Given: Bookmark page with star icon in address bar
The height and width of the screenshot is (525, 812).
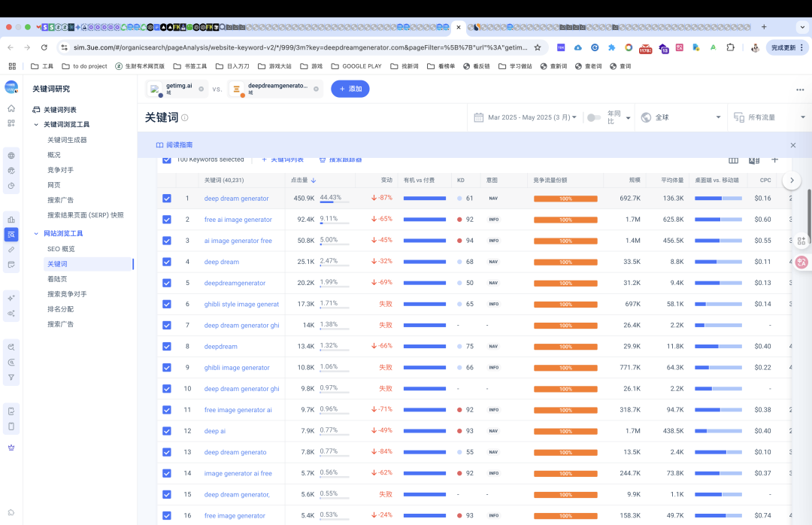Looking at the screenshot, I should point(538,47).
